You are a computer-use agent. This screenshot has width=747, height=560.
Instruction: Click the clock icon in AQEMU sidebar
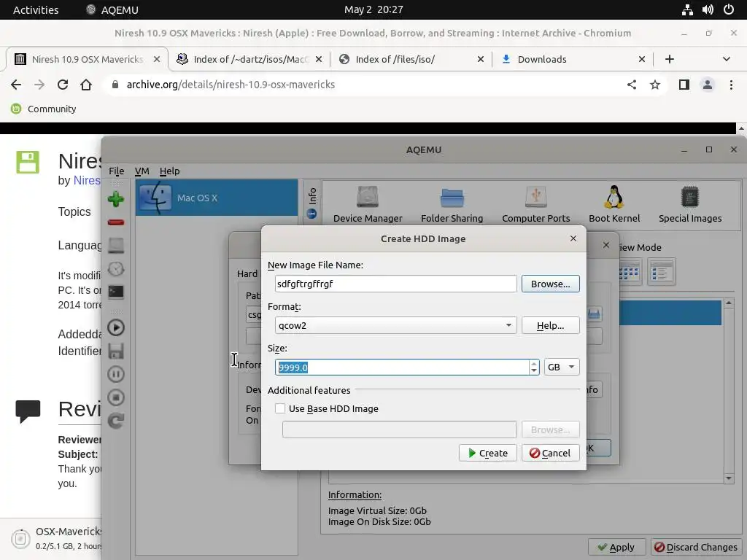(116, 269)
